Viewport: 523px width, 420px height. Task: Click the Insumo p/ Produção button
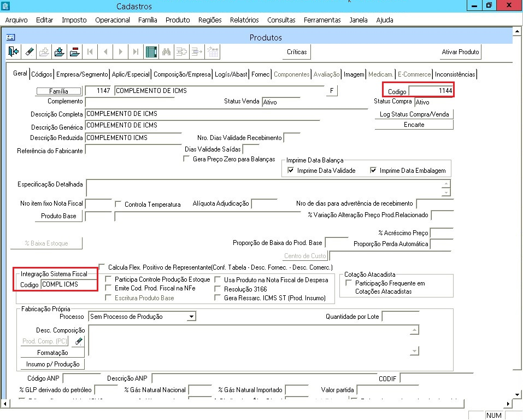tap(52, 364)
